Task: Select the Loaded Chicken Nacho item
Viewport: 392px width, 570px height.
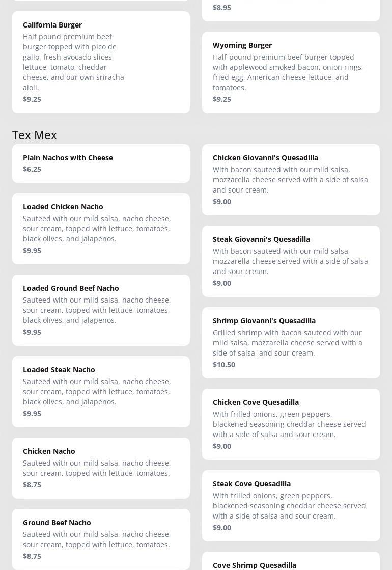Action: (x=101, y=229)
